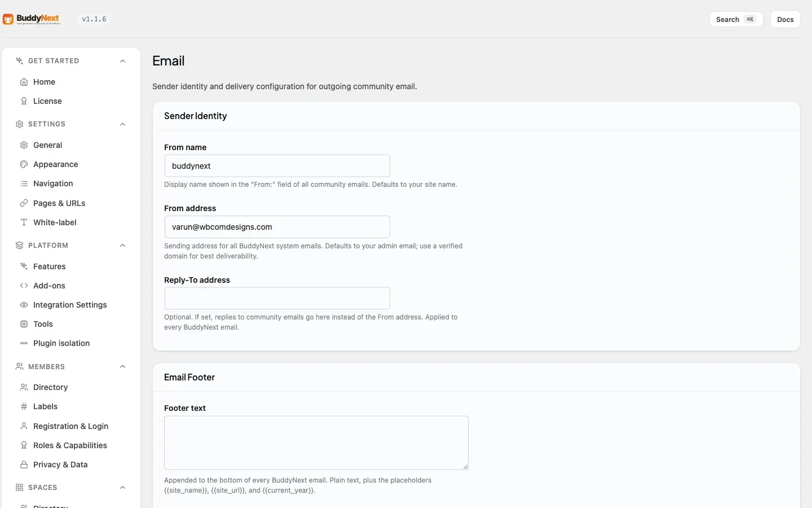812x508 pixels.
Task: Collapse the Members section chevron
Action: click(x=122, y=367)
